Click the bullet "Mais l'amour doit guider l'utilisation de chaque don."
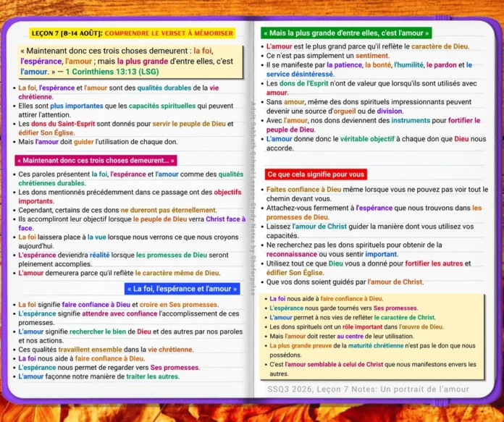 pyautogui.click(x=98, y=142)
